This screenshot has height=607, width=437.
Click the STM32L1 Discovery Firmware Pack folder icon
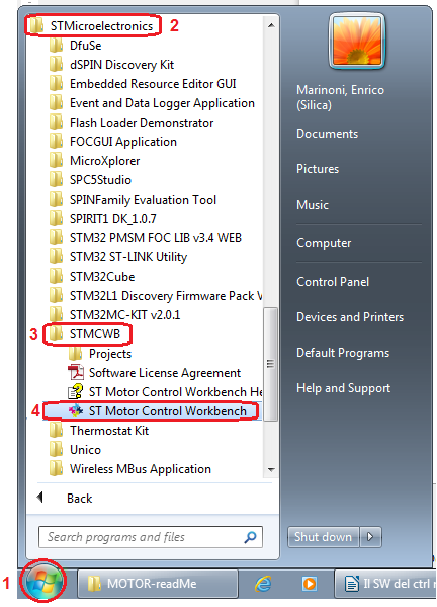click(57, 296)
